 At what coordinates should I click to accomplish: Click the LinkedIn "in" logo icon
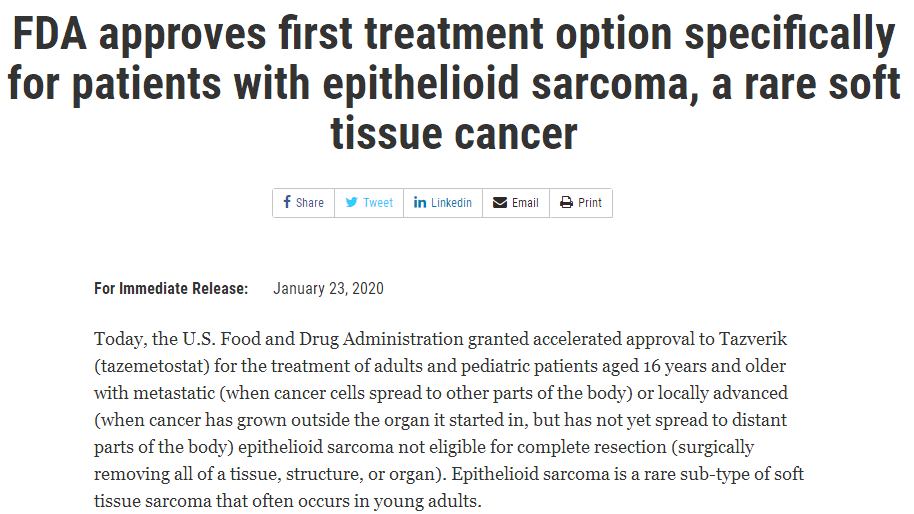[x=420, y=202]
